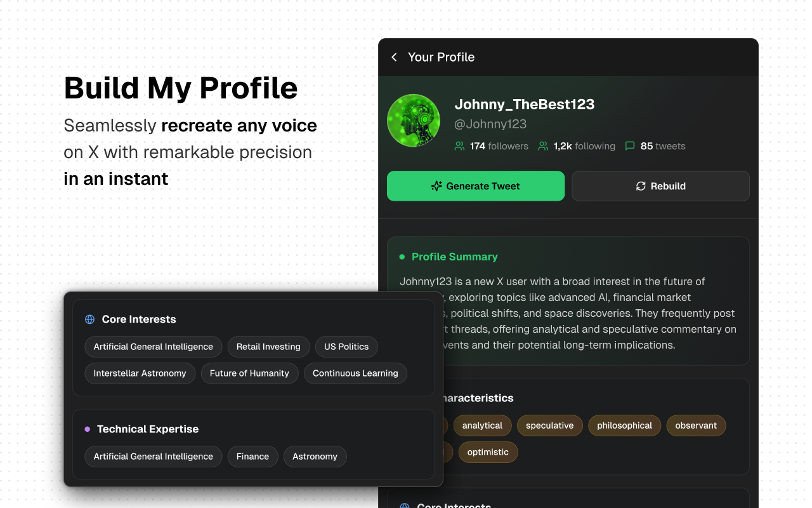The width and height of the screenshot is (812, 508).
Task: Select the Retail Investing interest tag
Action: tap(268, 347)
